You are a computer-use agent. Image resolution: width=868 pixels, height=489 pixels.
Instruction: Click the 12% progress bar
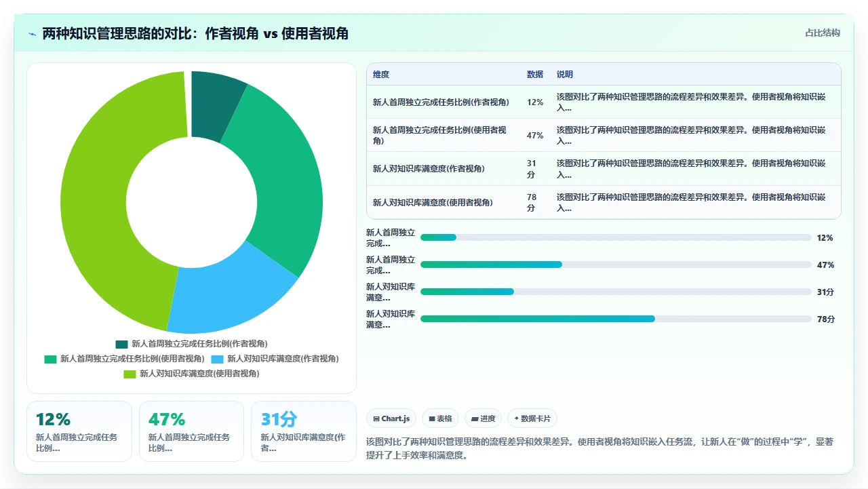coord(616,237)
